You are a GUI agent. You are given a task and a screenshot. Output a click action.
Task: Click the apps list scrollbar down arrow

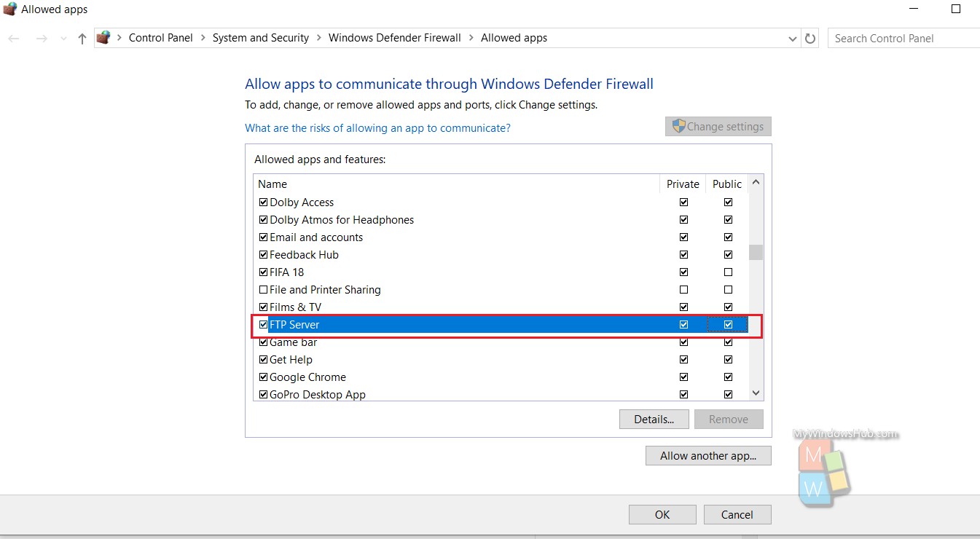(756, 393)
